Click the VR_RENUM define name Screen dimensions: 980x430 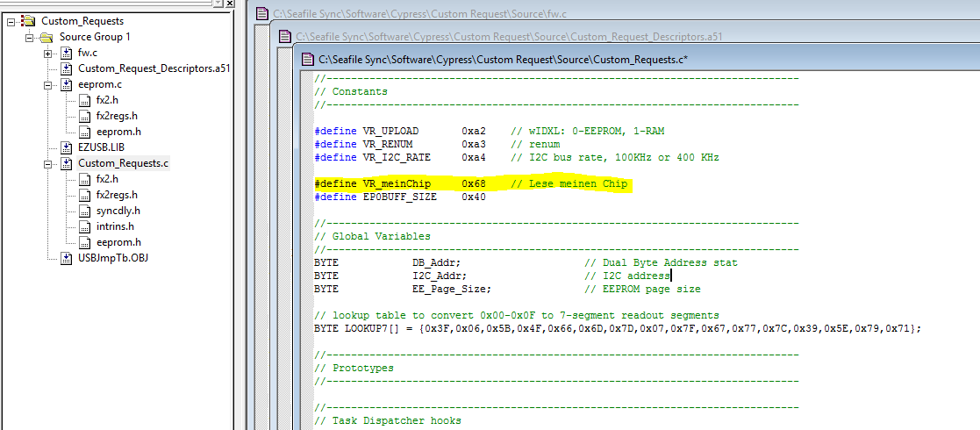click(388, 145)
